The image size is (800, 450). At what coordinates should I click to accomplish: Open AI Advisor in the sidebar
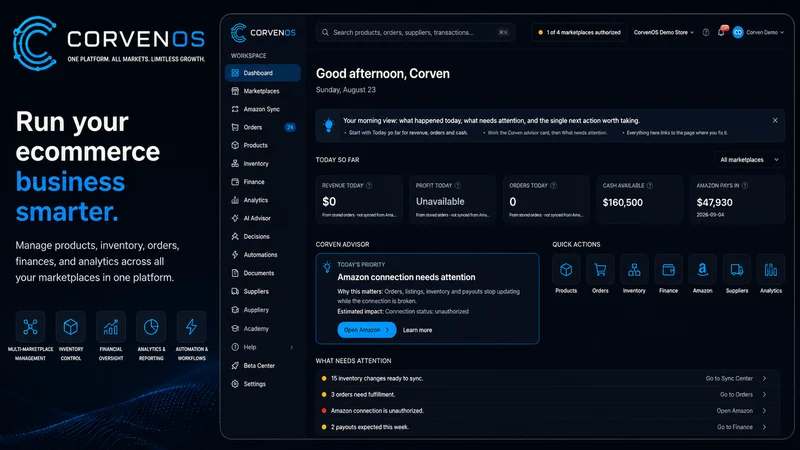[x=263, y=218]
